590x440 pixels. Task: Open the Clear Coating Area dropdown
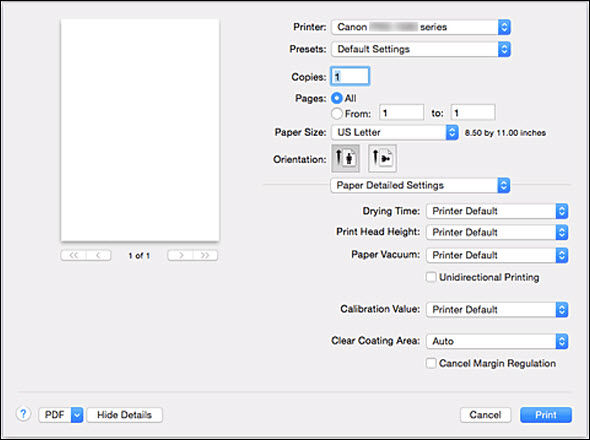(x=497, y=341)
